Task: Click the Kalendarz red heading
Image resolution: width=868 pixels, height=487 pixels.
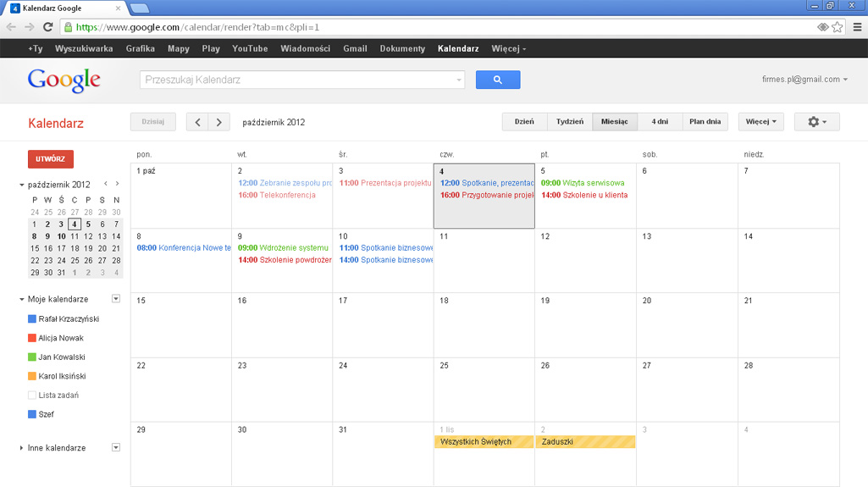Action: click(56, 124)
